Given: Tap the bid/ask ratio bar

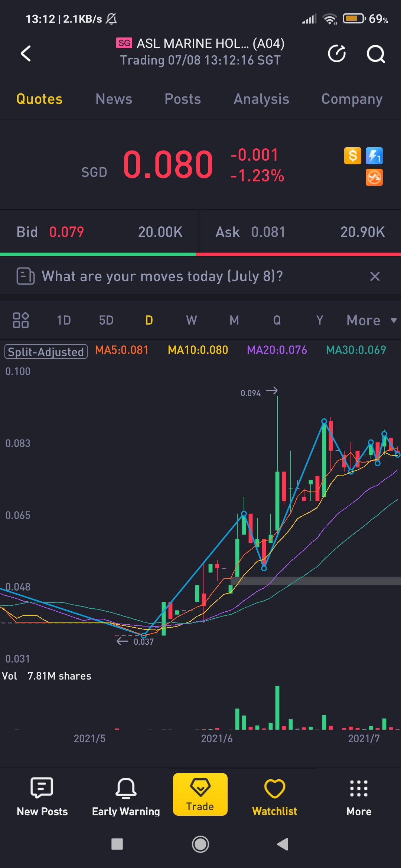Looking at the screenshot, I should coord(200,254).
